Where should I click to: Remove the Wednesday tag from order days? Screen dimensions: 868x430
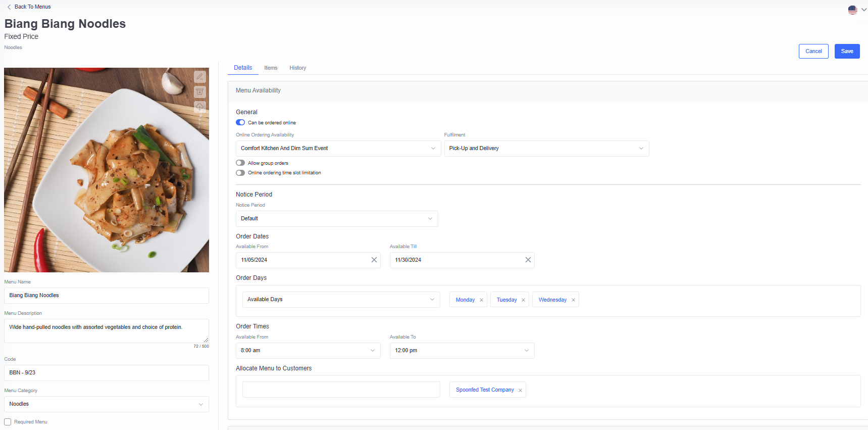(x=573, y=300)
